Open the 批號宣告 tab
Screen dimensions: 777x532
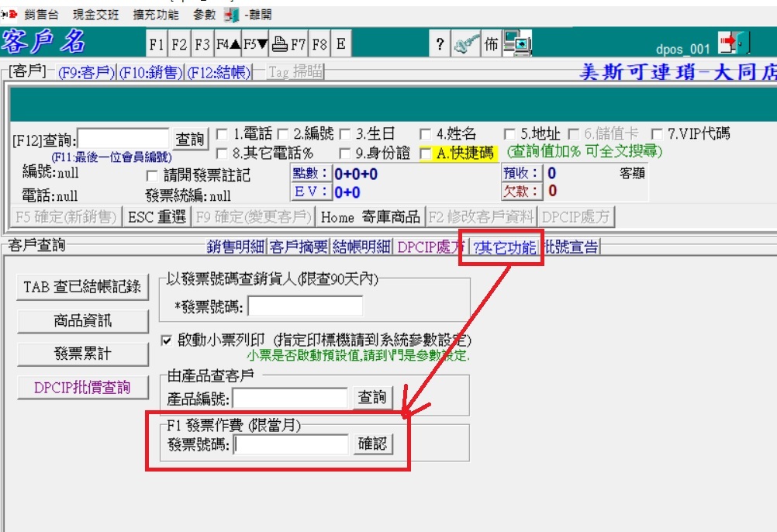tap(571, 246)
